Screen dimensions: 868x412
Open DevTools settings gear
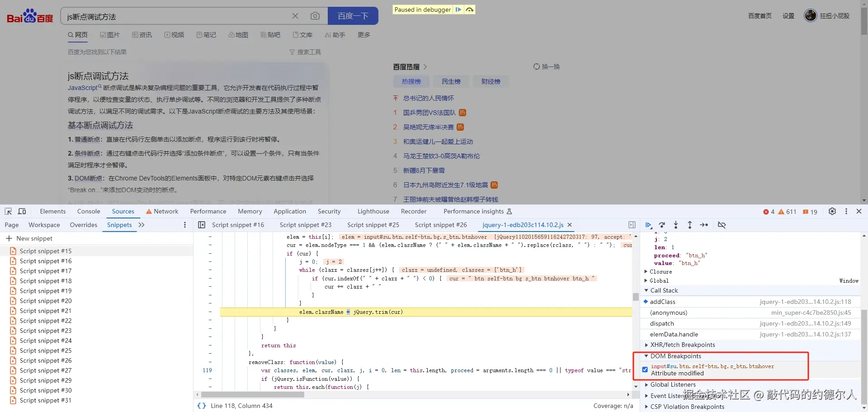832,211
